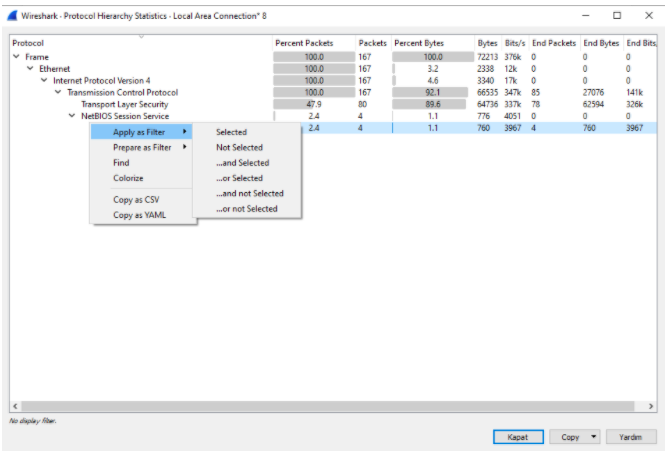Screen dimensions: 668x452
Task: Minimize the Protocol Hierarchy Statistics window
Action: click(586, 16)
